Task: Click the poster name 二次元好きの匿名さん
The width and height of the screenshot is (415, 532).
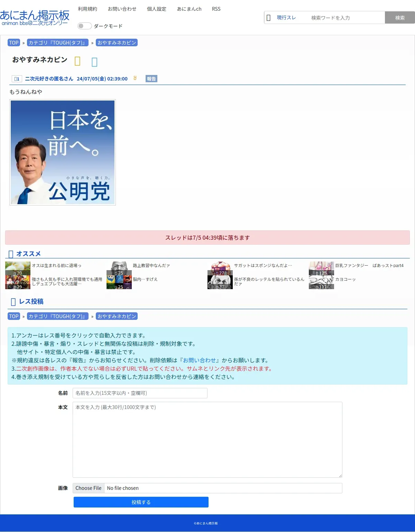Action: 49,79
